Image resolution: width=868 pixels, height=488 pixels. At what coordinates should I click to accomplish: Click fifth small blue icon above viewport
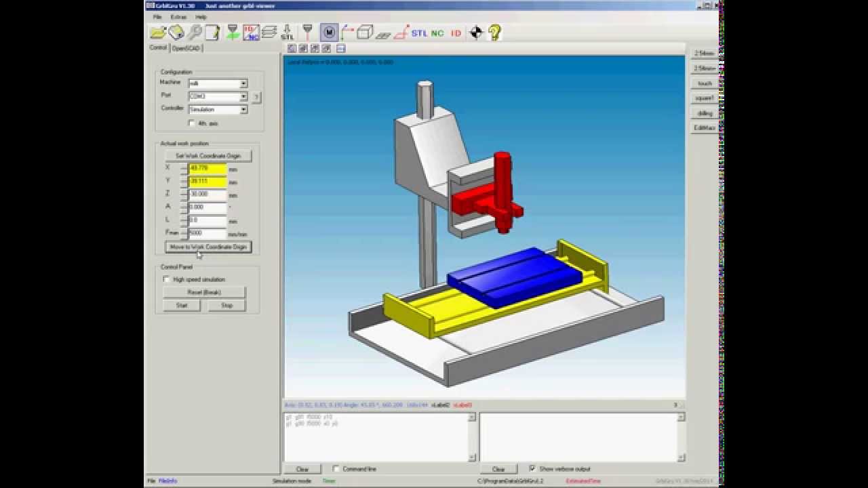[x=340, y=48]
